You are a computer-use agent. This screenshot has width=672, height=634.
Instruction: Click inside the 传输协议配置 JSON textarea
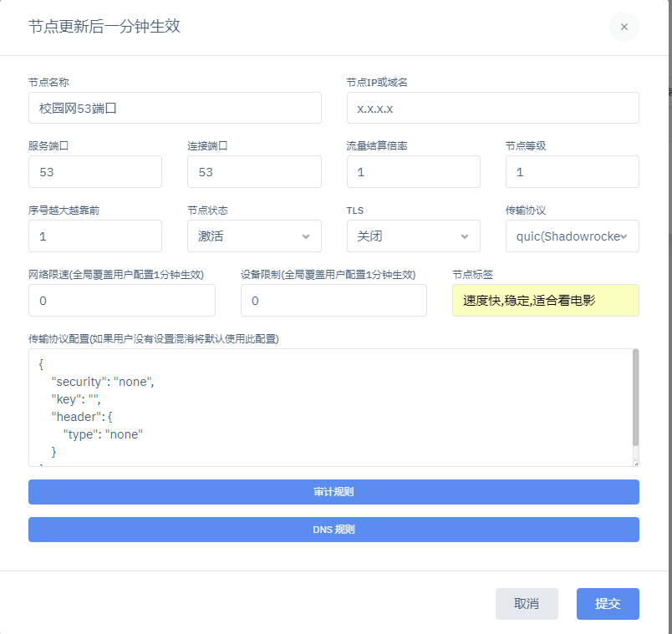[x=326, y=408]
